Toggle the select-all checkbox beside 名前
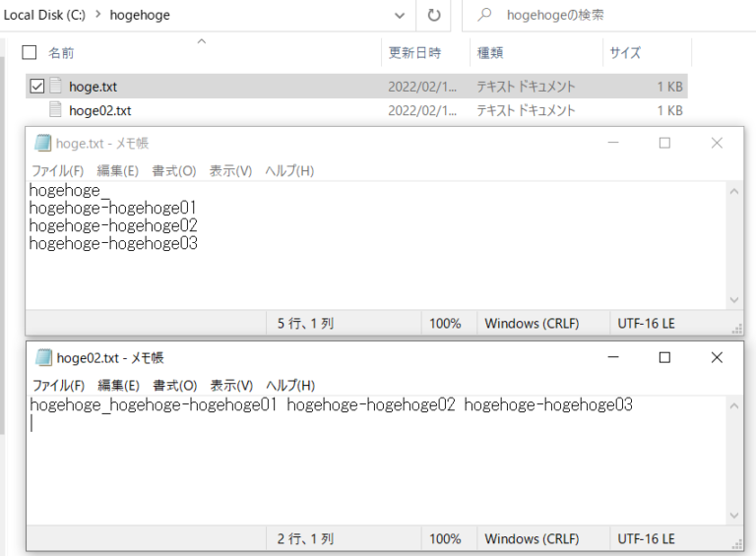The height and width of the screenshot is (556, 756). point(30,52)
